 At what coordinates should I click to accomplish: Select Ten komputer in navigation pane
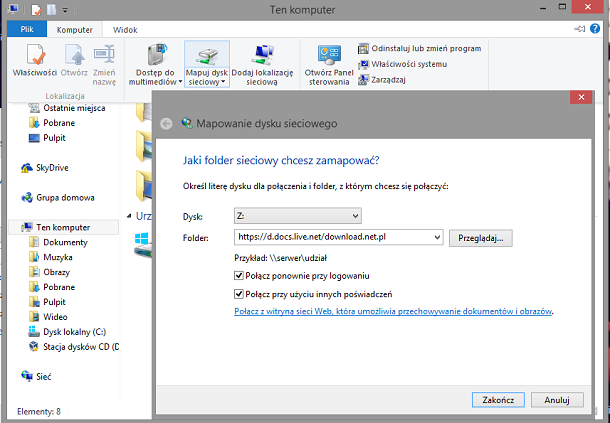coord(63,227)
